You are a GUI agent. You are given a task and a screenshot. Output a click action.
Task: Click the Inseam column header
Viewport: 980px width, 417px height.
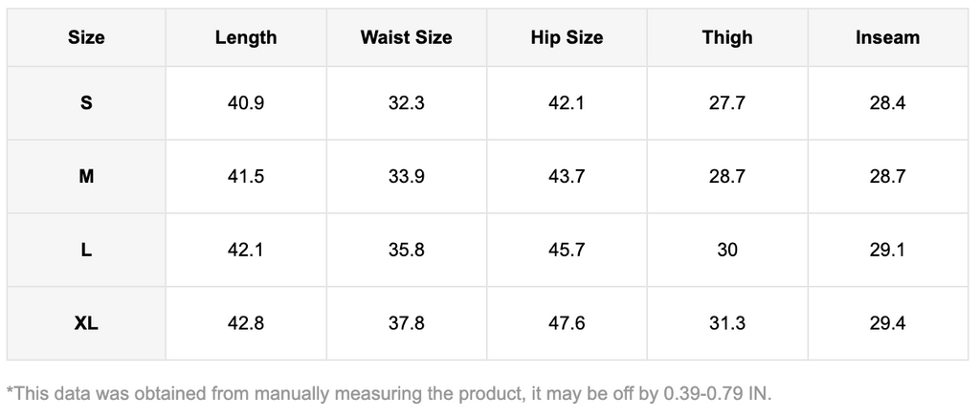coord(887,38)
